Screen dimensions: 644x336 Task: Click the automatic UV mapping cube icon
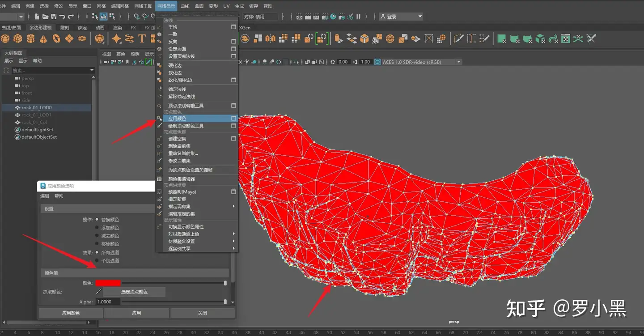pos(540,39)
